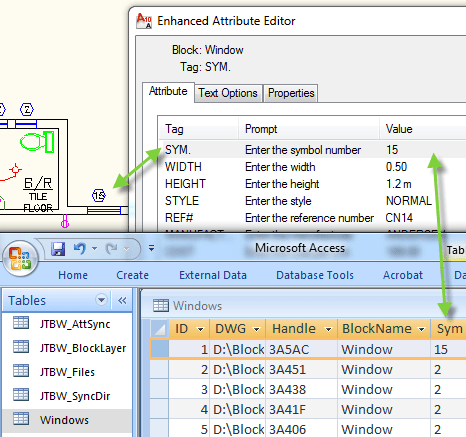466x437 pixels.
Task: Open the Tables pane category dropdown
Action: click(101, 300)
